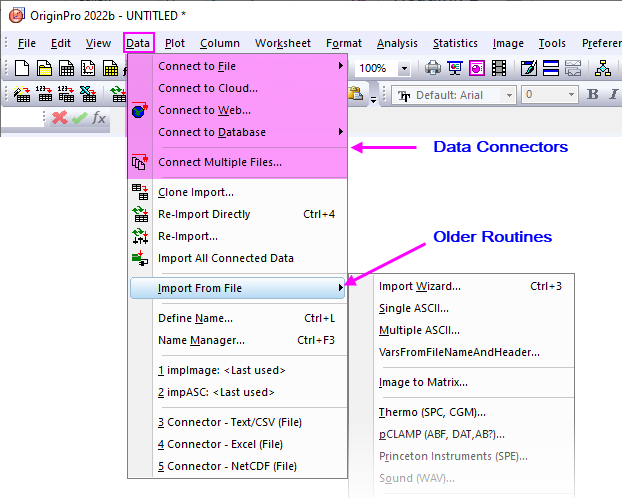Open the Data menu
This screenshot has height=498, width=622.
(x=138, y=43)
